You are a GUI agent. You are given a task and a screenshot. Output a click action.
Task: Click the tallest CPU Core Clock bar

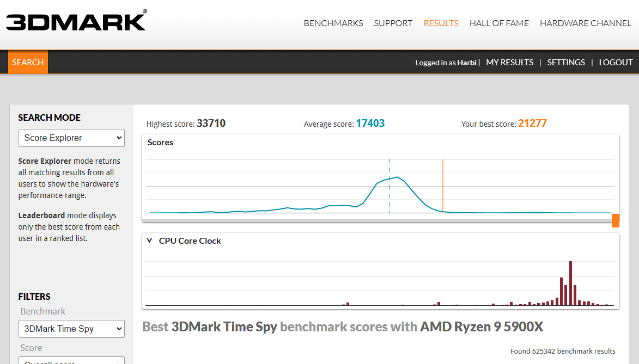click(x=570, y=283)
